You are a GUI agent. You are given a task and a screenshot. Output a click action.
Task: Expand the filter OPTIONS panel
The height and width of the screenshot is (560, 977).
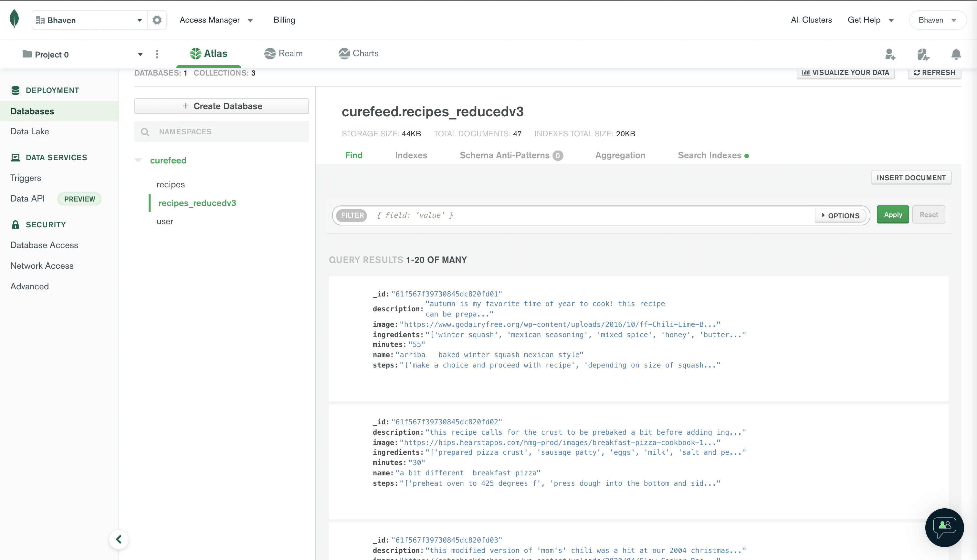pyautogui.click(x=840, y=215)
